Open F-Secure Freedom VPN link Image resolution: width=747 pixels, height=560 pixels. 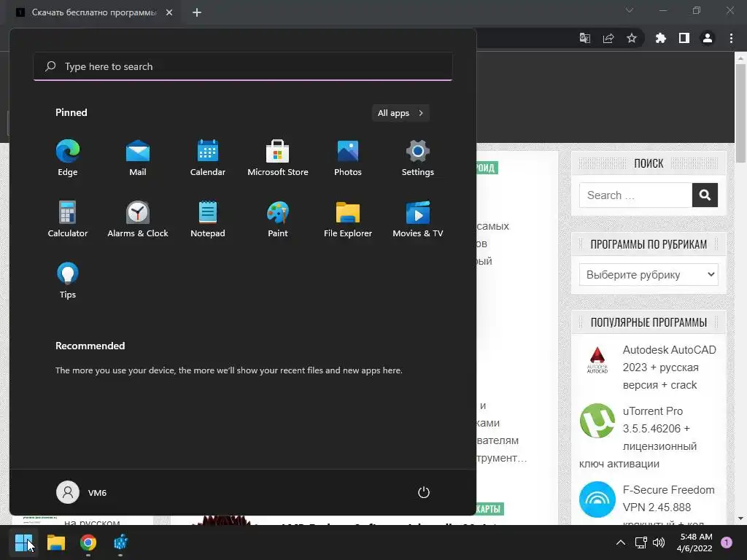point(669,499)
